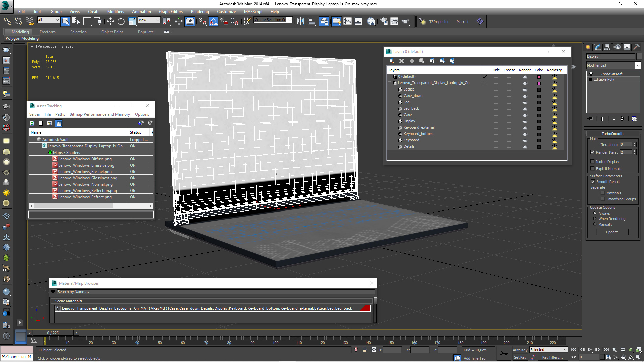Click Search by Name field
The image size is (644, 362).
coord(215,292)
